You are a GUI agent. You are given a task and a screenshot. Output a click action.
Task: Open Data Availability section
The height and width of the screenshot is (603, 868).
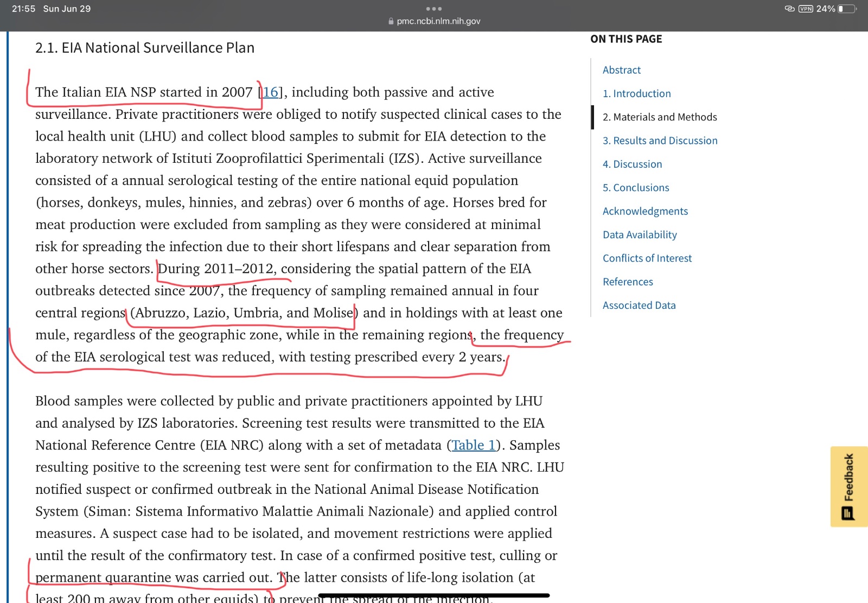(x=640, y=234)
